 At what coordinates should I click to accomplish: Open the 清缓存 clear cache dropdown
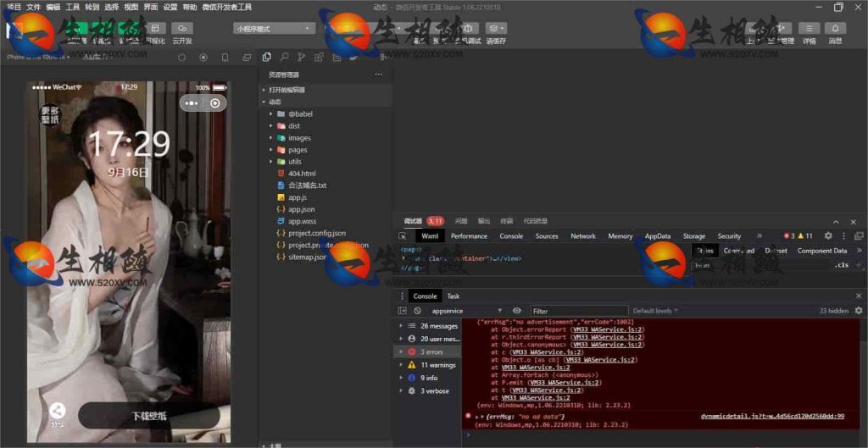pos(496,33)
